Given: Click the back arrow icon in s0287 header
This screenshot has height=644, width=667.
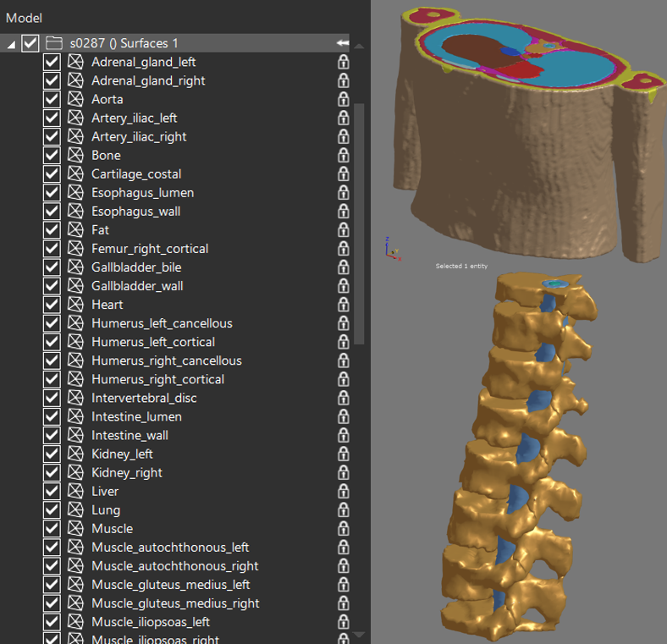Looking at the screenshot, I should tap(343, 43).
